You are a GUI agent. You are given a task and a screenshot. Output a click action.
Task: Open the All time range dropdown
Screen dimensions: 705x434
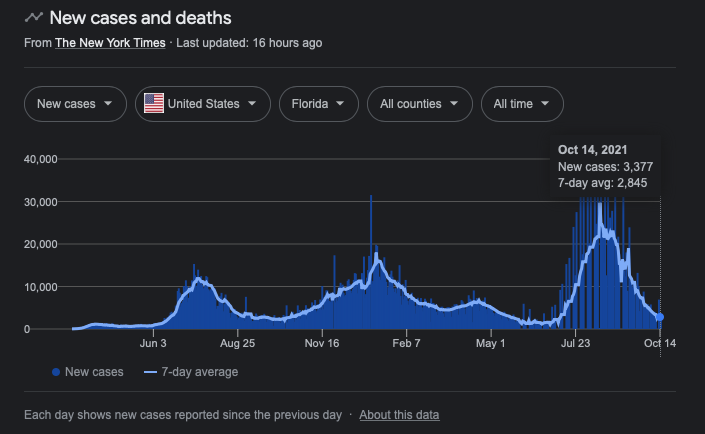pos(521,103)
